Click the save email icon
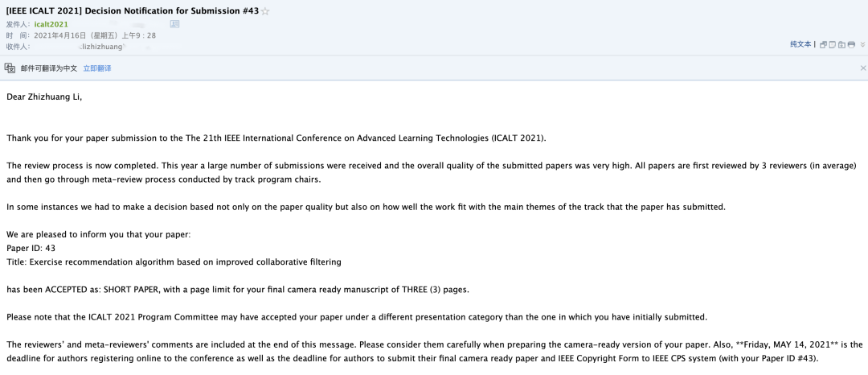The width and height of the screenshot is (868, 375). pyautogui.click(x=841, y=44)
